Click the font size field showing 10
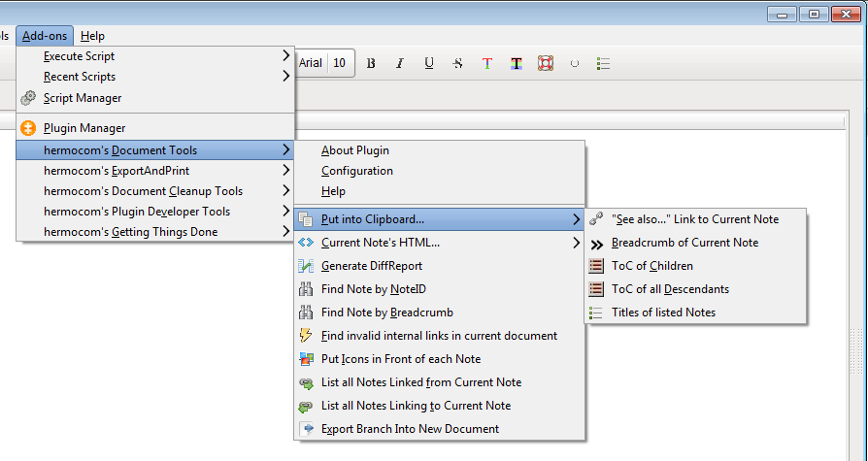This screenshot has width=868, height=461. tap(339, 63)
